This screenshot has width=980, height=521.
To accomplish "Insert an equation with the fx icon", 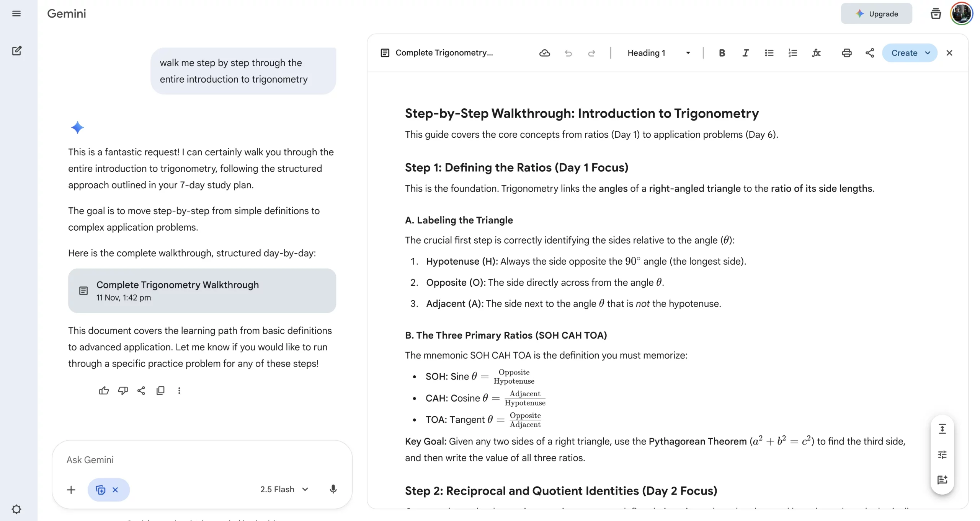I will 816,53.
